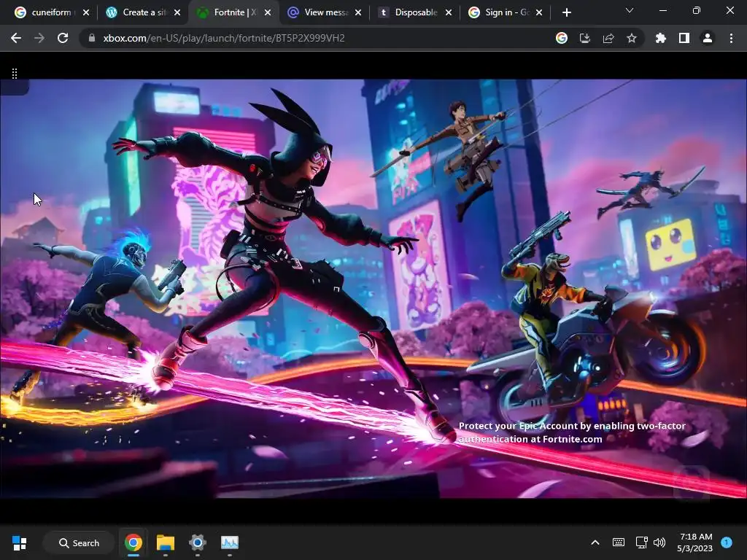Open Settings gear in taskbar
Viewport: 747px width, 560px height.
[197, 542]
